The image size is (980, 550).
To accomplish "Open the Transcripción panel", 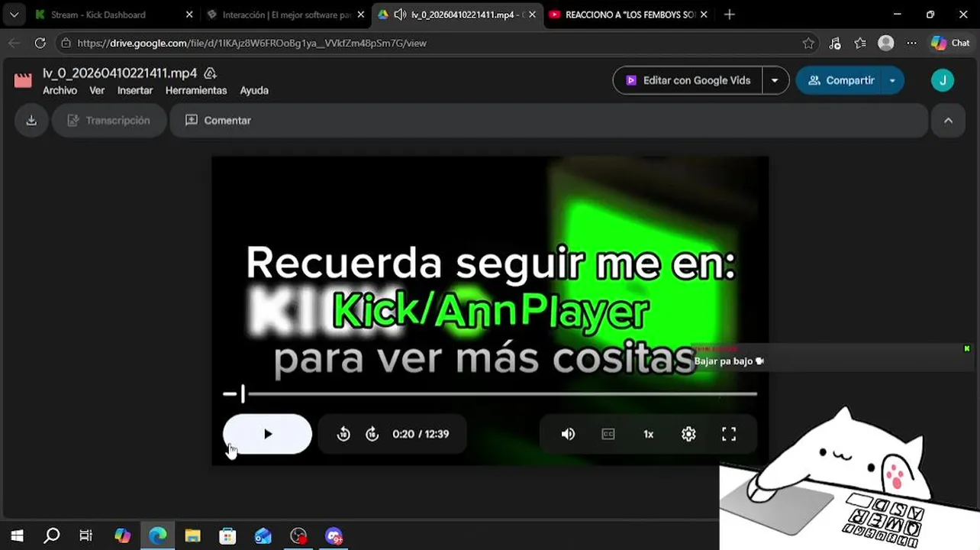I will (108, 121).
